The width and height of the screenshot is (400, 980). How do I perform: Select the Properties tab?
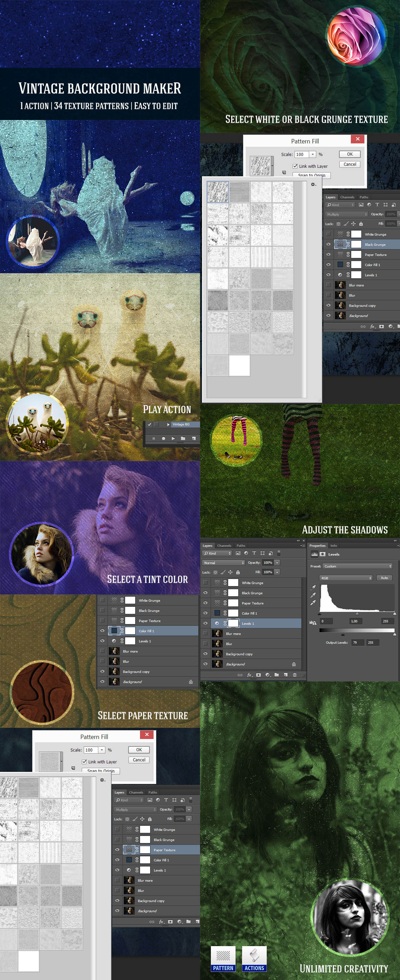pos(317,545)
